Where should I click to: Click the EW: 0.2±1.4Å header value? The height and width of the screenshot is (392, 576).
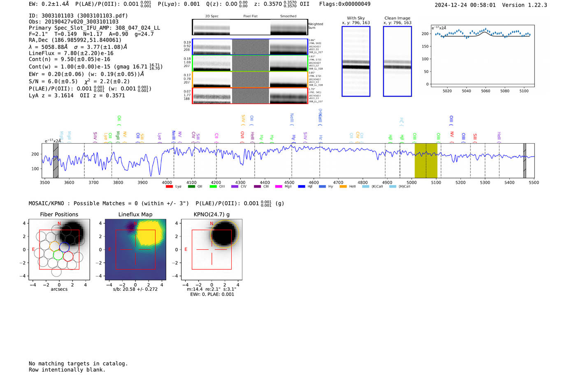(49, 4)
